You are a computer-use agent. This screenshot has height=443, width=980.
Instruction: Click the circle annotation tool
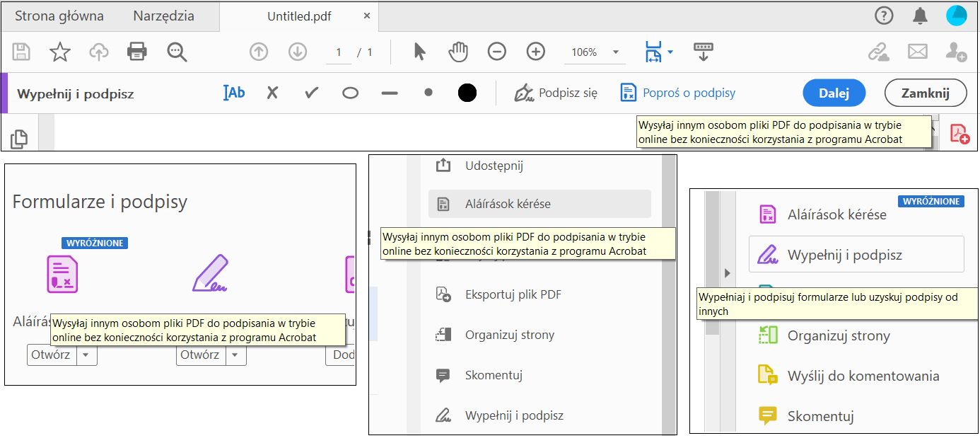tap(350, 92)
